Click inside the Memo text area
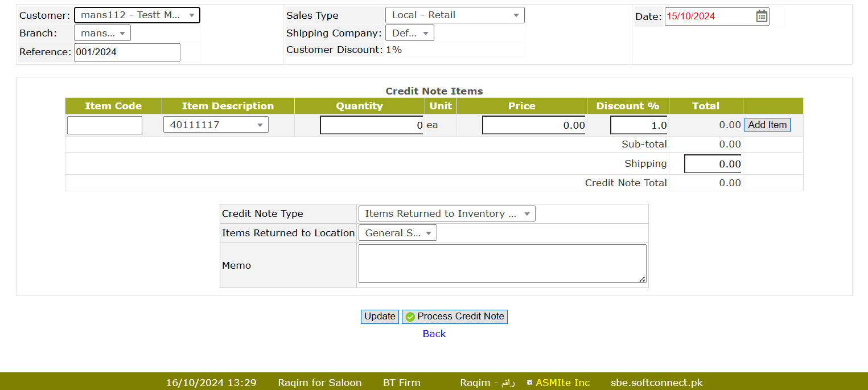 (x=502, y=264)
